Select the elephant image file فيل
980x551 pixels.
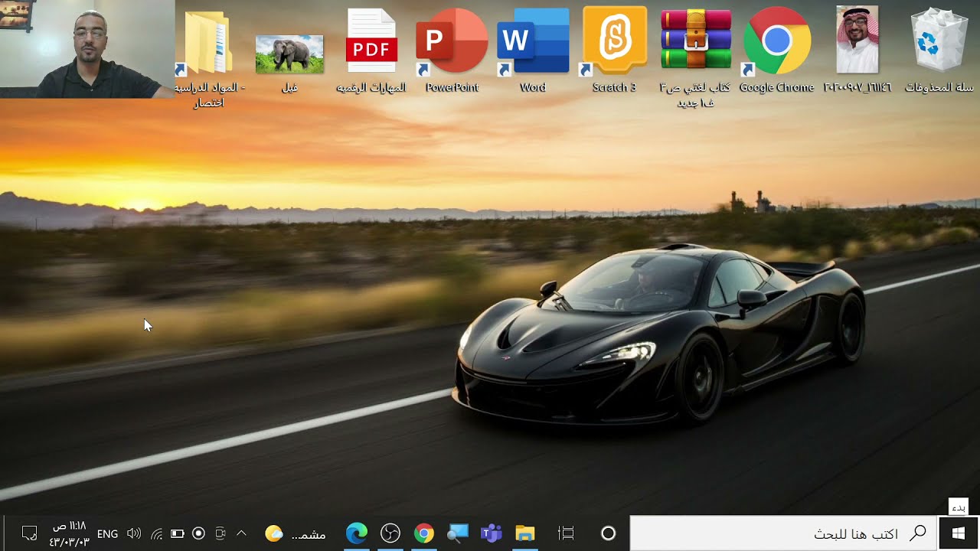point(289,61)
